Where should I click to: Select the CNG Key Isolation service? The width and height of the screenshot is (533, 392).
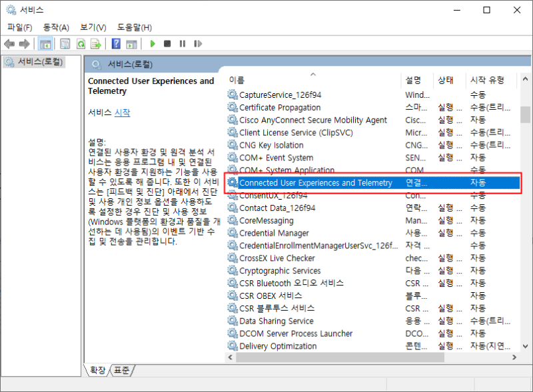[x=271, y=145]
